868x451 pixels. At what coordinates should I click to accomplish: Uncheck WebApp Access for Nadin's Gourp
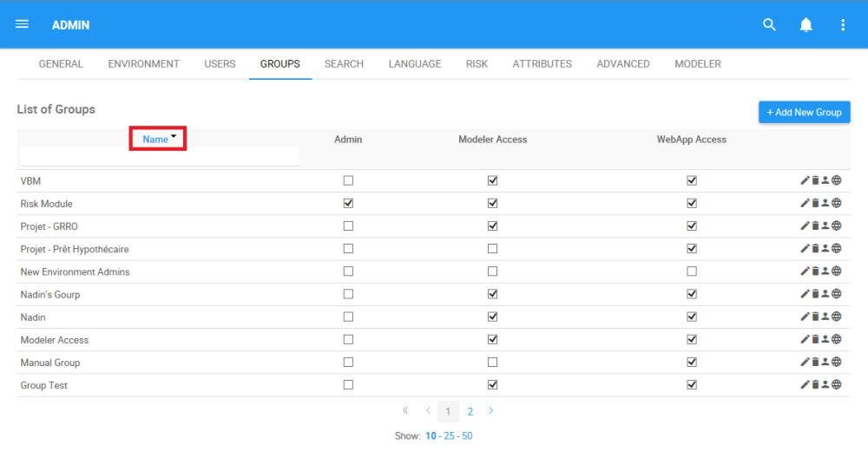tap(692, 294)
